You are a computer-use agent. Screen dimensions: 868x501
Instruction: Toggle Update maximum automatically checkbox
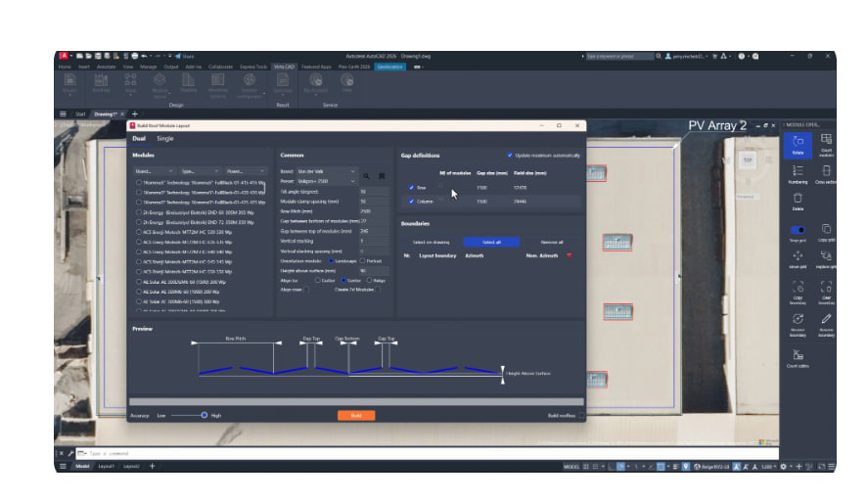[x=510, y=156]
